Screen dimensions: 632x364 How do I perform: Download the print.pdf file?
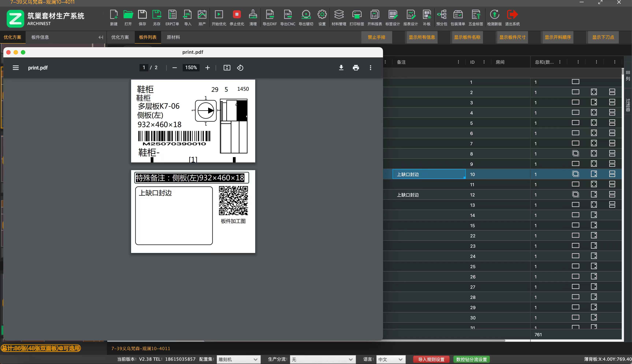[341, 68]
